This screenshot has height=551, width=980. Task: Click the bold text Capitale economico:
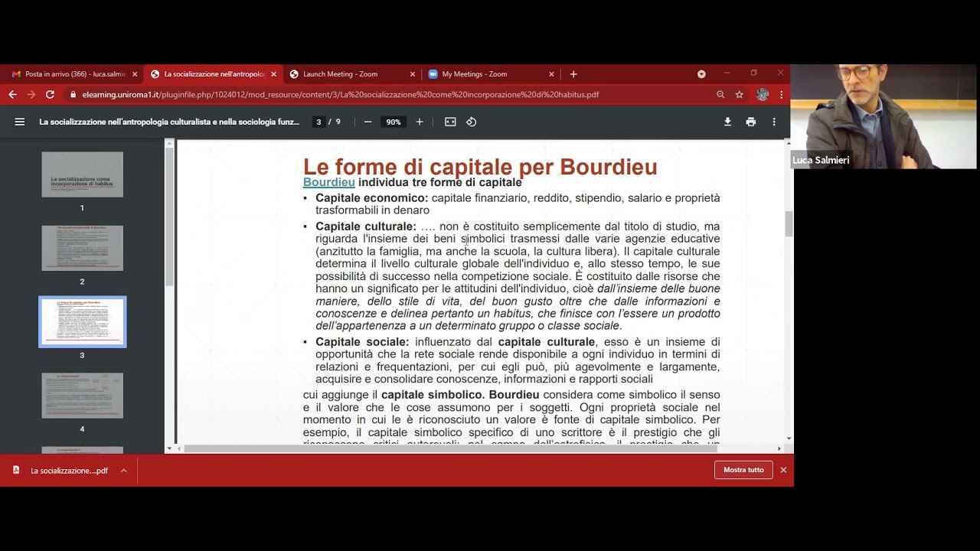click(372, 197)
